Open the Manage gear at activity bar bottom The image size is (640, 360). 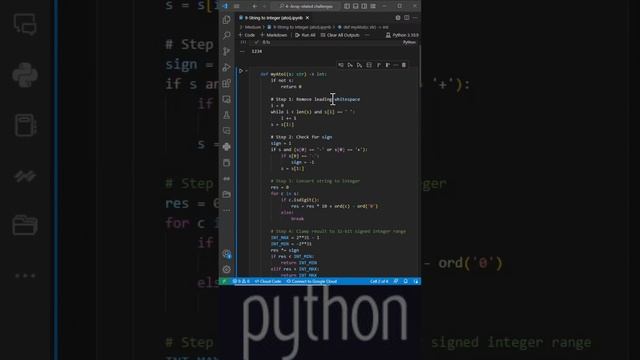[x=227, y=269]
